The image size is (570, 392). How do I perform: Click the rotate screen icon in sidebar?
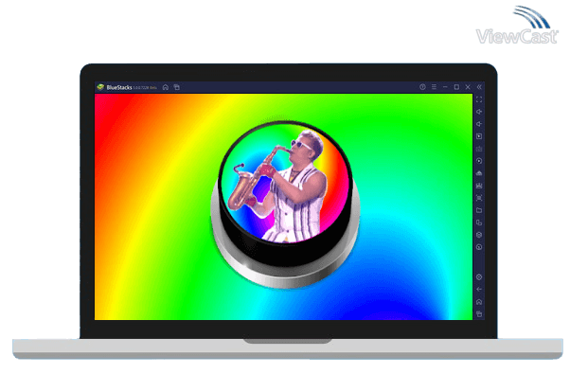coord(479,223)
